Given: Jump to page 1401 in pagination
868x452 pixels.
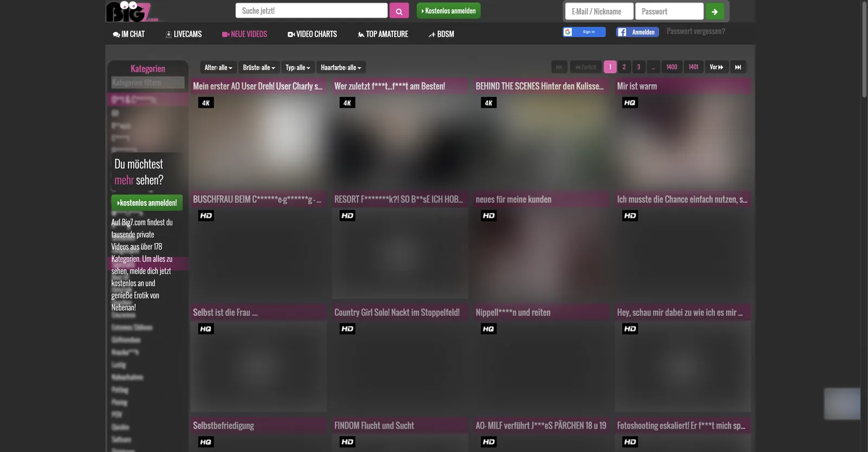Looking at the screenshot, I should (693, 67).
